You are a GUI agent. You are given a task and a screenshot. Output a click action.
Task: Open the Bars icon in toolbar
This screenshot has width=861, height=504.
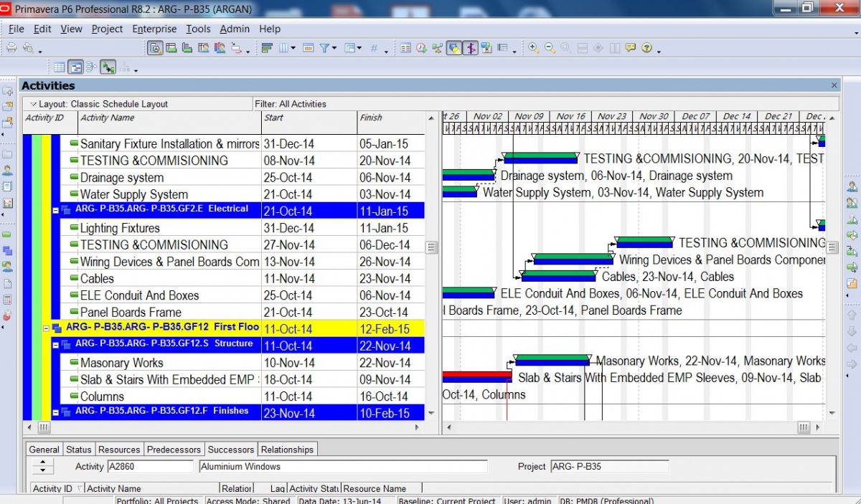tap(267, 48)
